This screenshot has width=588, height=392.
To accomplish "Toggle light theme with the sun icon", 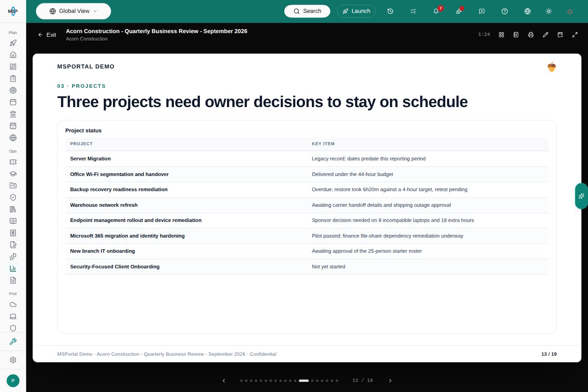I will (x=548, y=11).
